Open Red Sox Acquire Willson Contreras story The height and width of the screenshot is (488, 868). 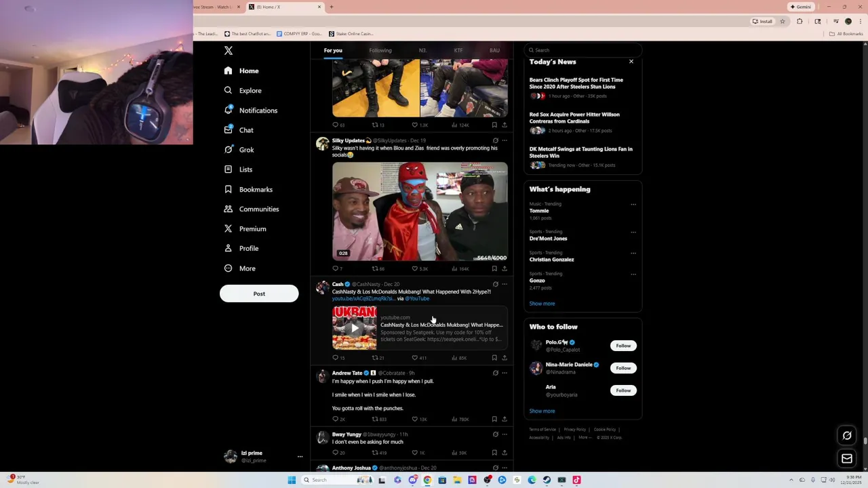574,118
